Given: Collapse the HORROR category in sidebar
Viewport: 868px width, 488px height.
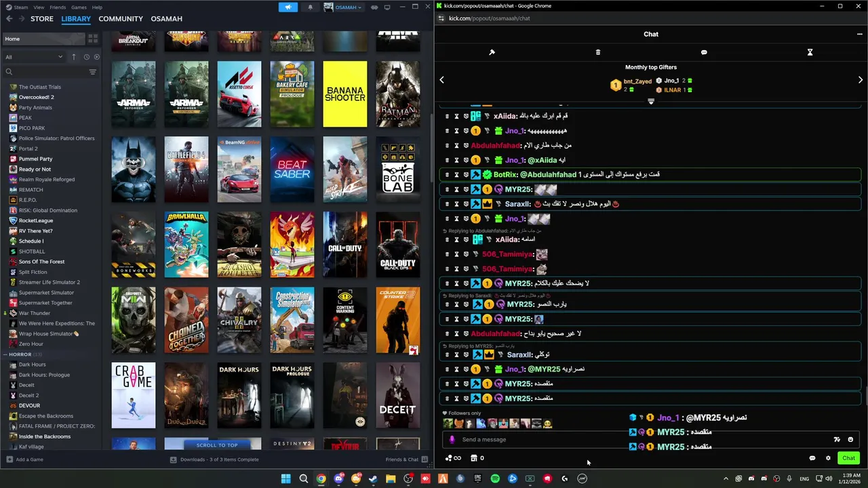Looking at the screenshot, I should (x=5, y=354).
